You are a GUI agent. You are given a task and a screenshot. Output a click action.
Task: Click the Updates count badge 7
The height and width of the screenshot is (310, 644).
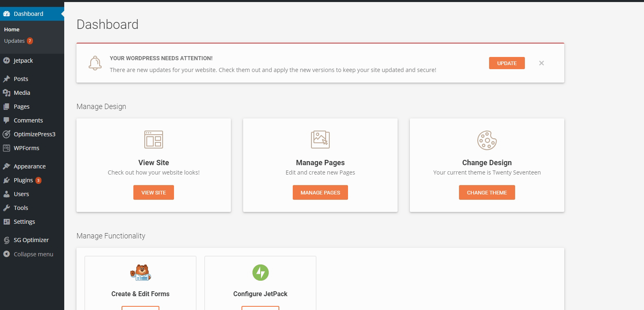[30, 41]
